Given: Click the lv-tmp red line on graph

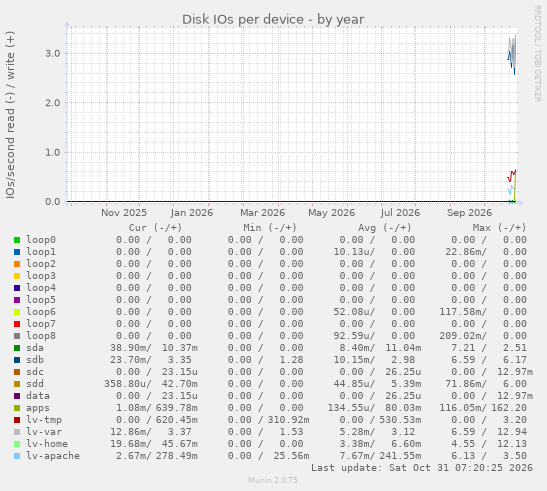Looking at the screenshot, I should click(511, 176).
